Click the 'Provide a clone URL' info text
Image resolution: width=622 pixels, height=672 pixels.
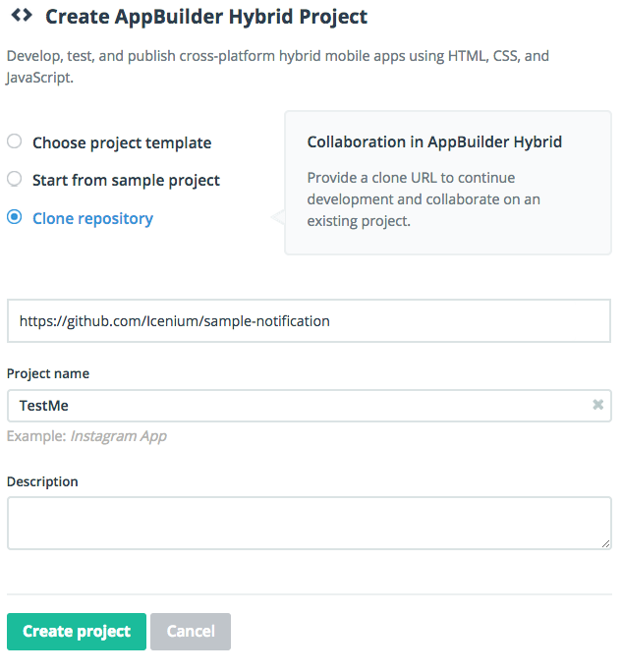424,199
